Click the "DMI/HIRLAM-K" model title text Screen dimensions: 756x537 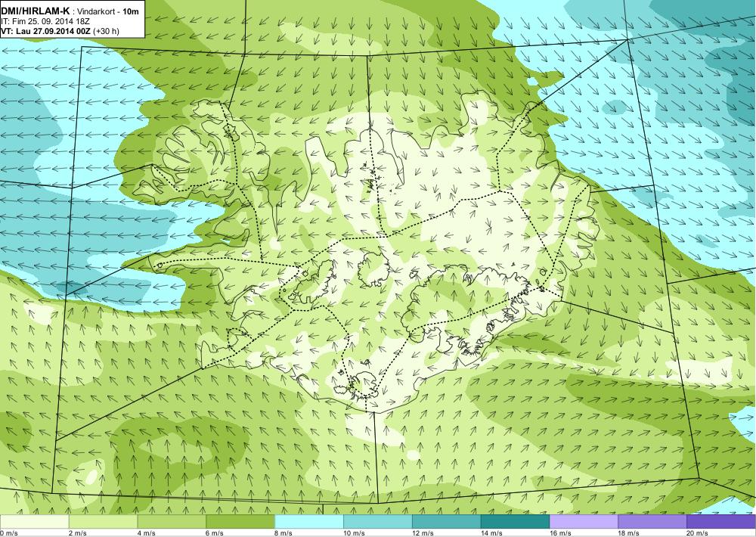[x=36, y=11]
